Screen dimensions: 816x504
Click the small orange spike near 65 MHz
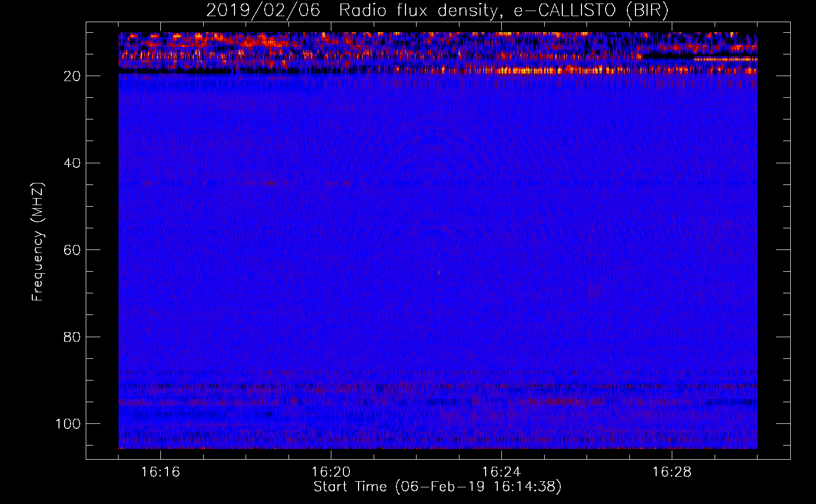439,273
